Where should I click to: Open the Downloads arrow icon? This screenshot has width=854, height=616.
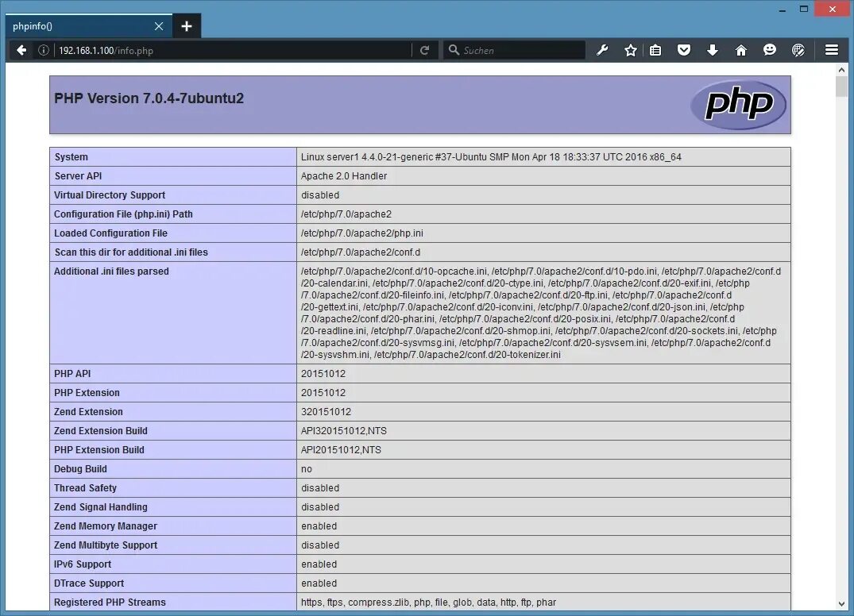pyautogui.click(x=713, y=49)
